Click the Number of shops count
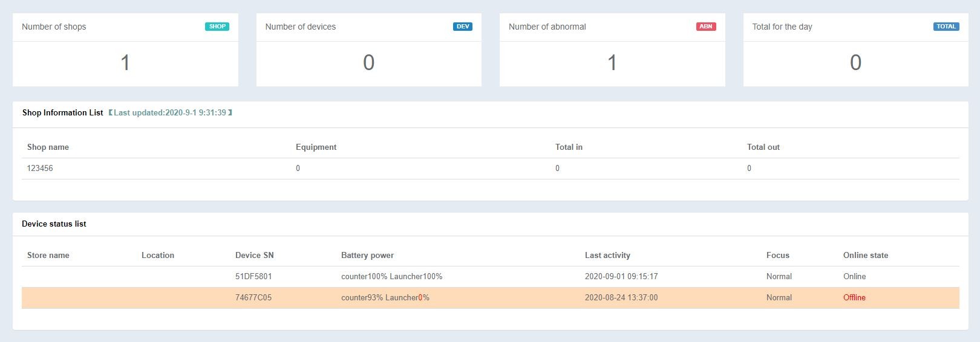This screenshot has height=342, width=980. click(x=125, y=63)
